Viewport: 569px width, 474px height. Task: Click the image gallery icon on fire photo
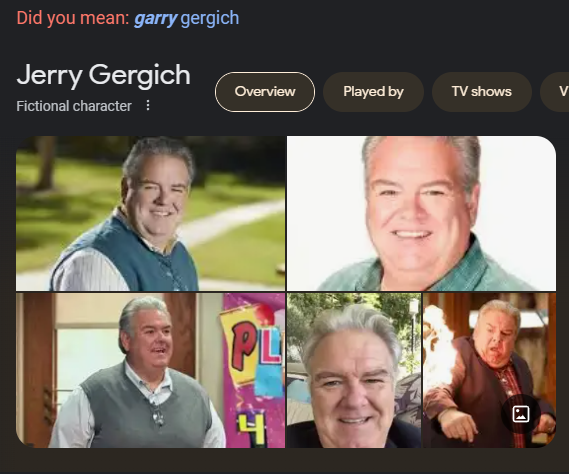coord(521,414)
